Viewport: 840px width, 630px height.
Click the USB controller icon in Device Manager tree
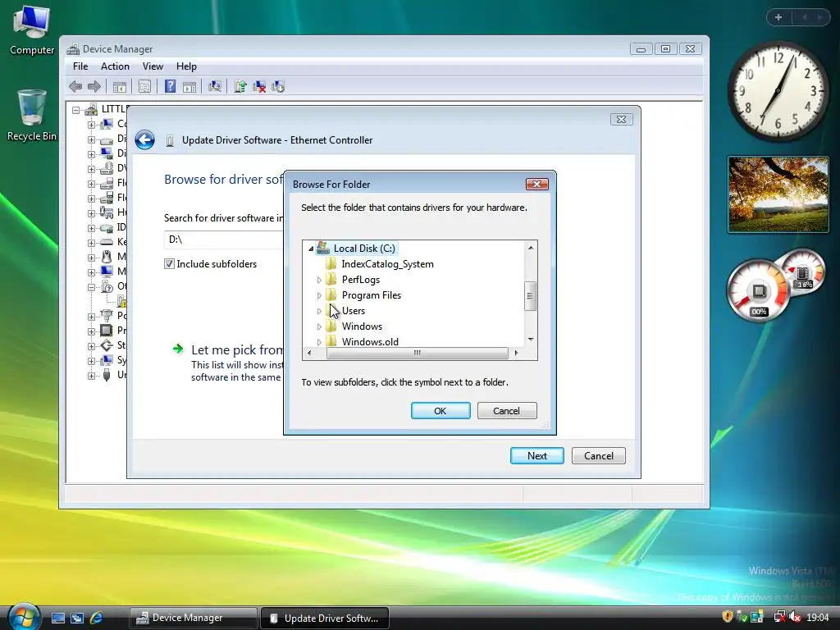pyautogui.click(x=107, y=375)
